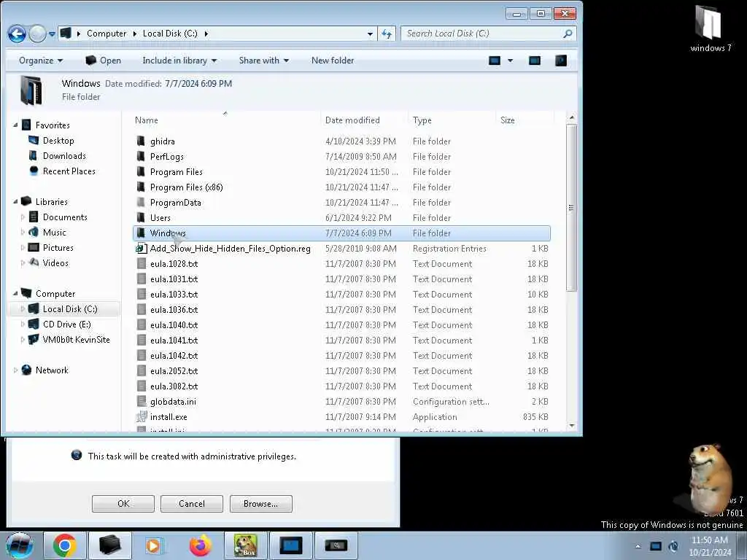Click New folder in the toolbar

click(x=333, y=61)
